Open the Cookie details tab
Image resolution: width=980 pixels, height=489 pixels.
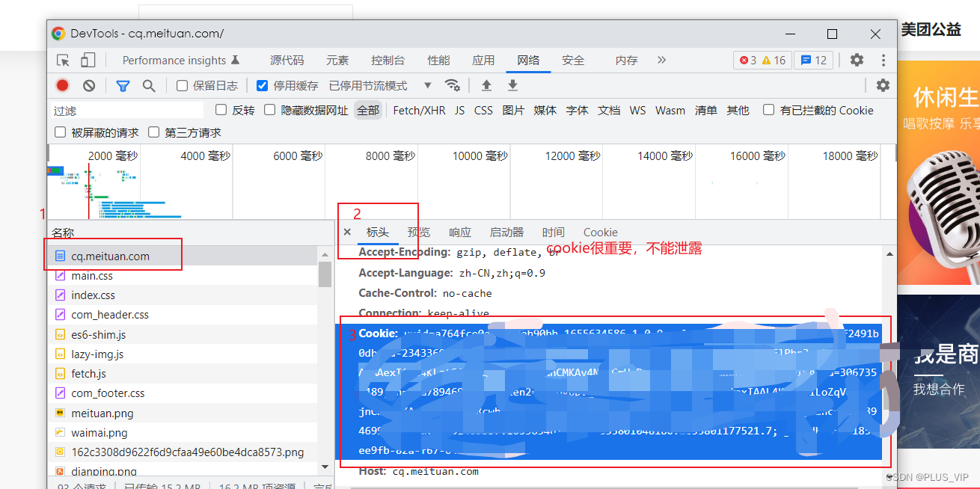pos(601,233)
